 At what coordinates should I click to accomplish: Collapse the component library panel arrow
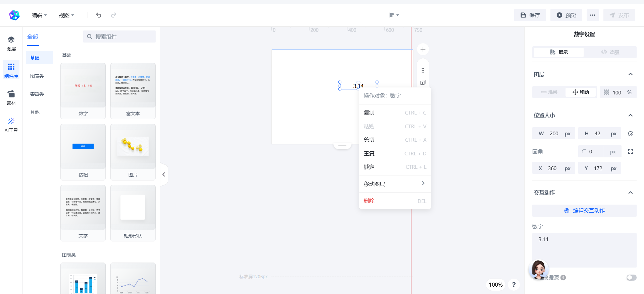click(164, 174)
